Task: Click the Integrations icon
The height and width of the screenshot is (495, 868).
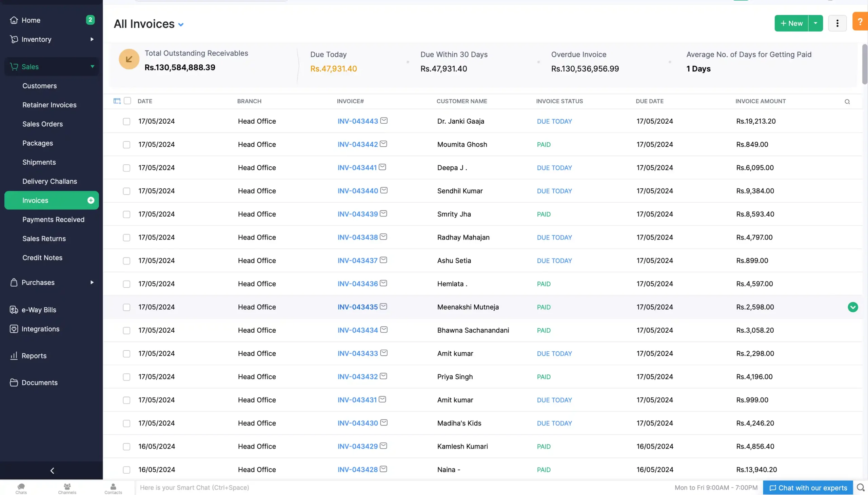Action: [14, 328]
